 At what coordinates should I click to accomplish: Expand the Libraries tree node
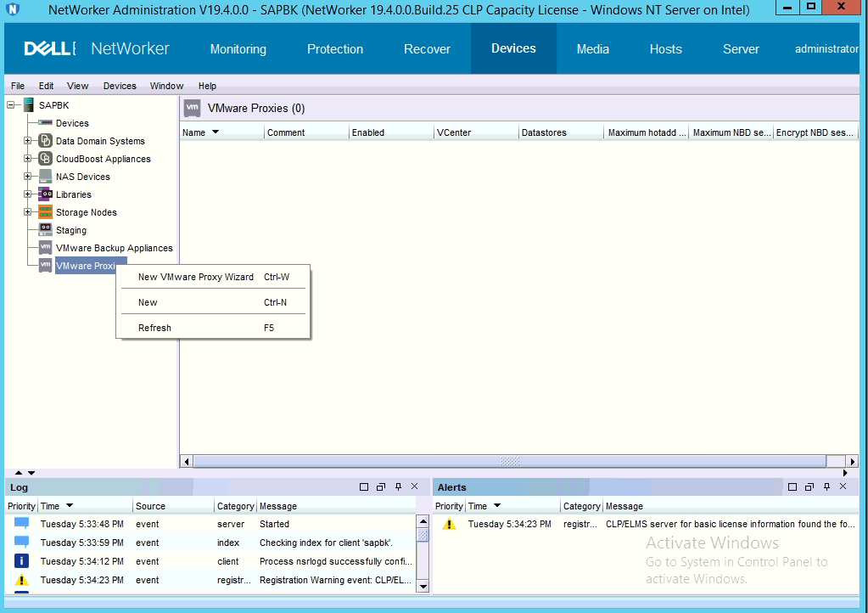(x=28, y=194)
